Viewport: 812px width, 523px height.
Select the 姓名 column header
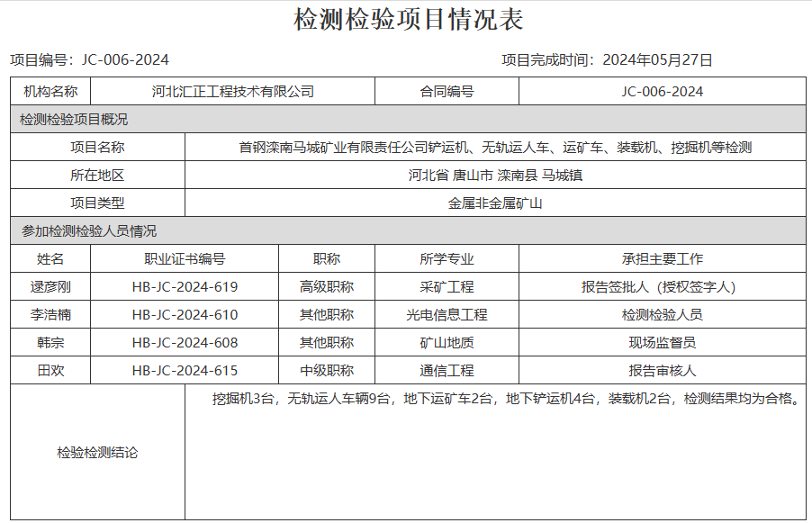tap(50, 259)
